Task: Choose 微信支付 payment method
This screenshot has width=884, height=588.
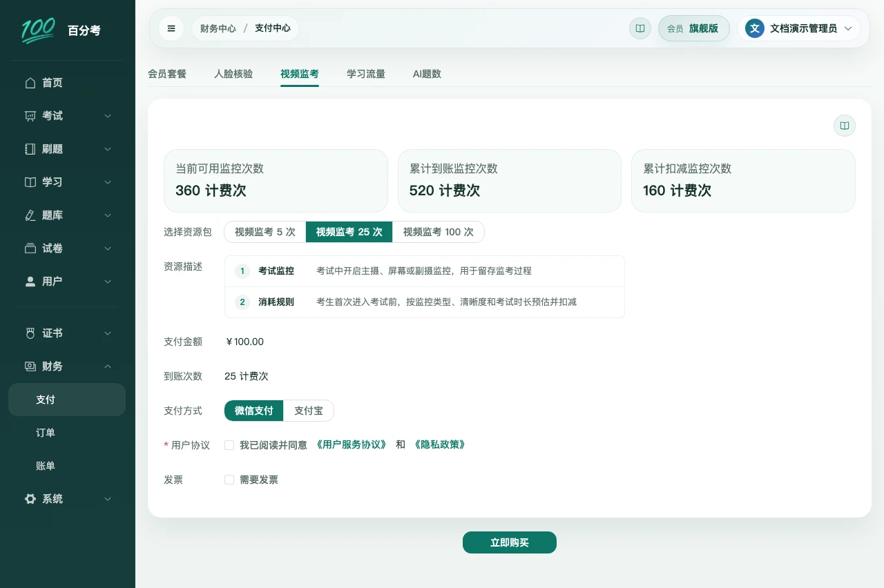Action: click(253, 411)
